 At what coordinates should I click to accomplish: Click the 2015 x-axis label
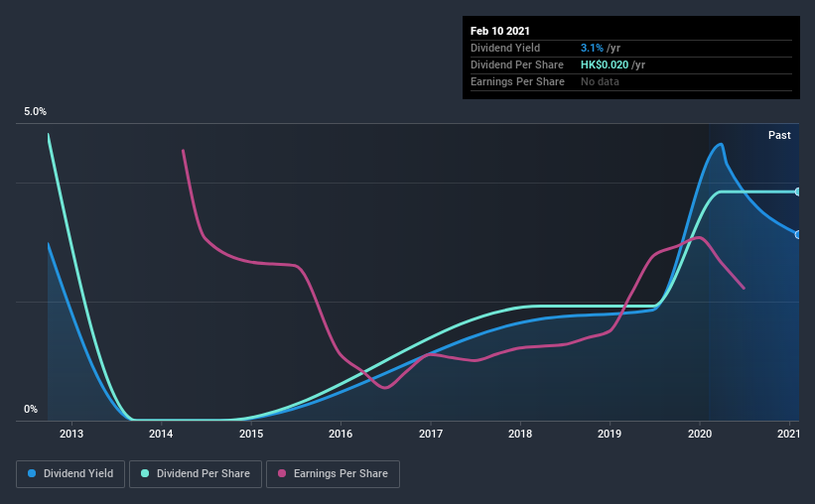click(x=251, y=434)
